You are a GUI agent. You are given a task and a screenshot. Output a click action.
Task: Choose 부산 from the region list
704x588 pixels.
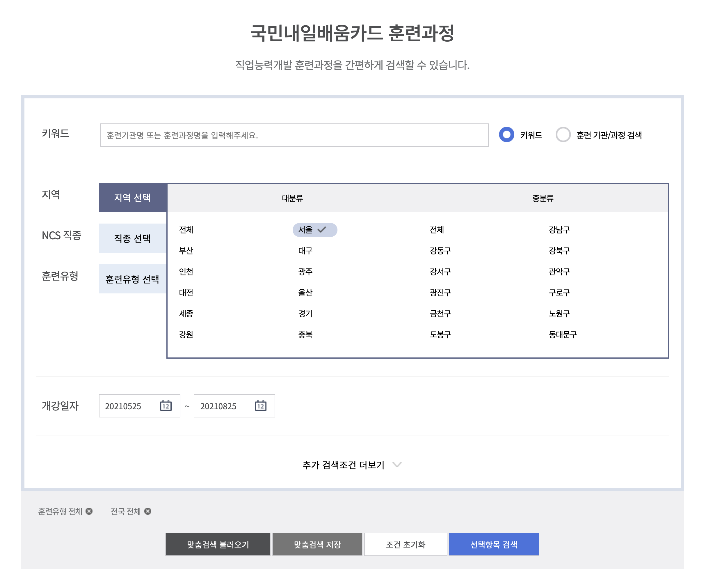point(186,251)
